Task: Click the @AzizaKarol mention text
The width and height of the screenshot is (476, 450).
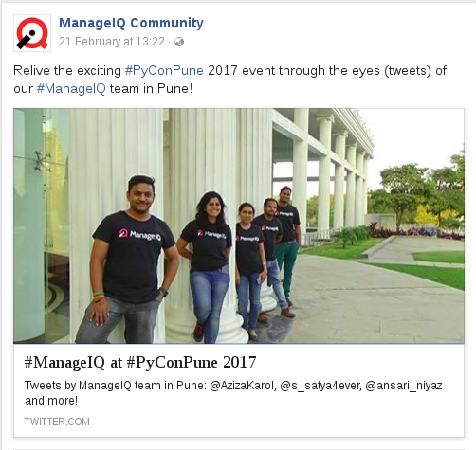Action: tap(243, 386)
